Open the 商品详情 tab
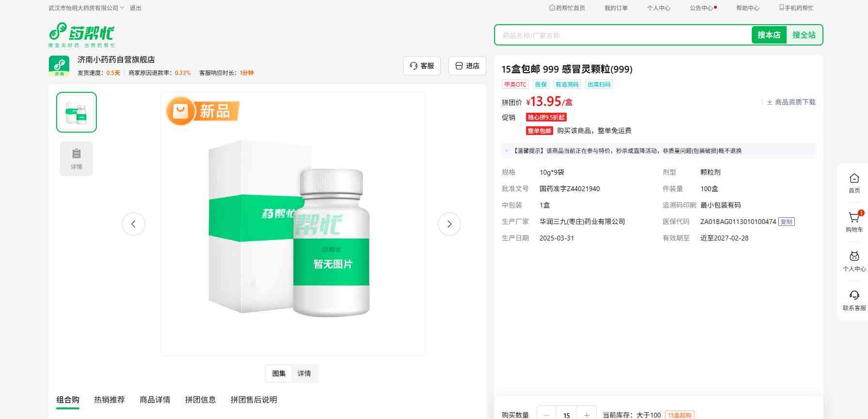The width and height of the screenshot is (868, 419). pos(155,400)
